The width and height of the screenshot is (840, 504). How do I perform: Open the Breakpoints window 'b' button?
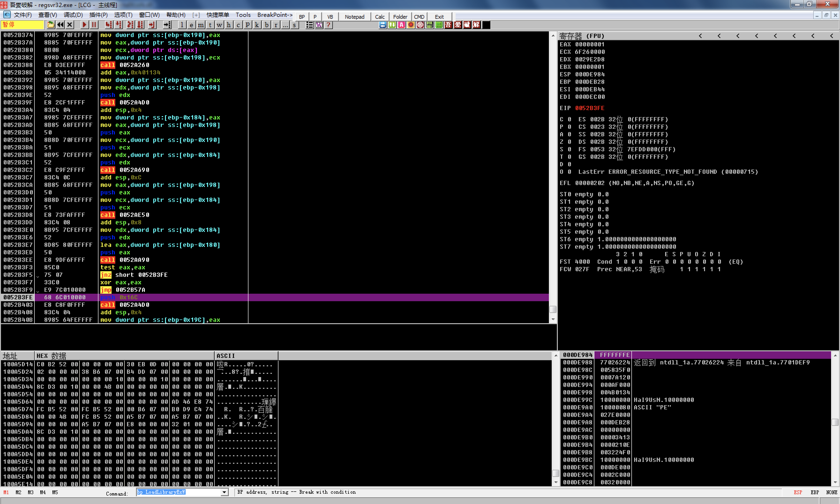pyautogui.click(x=266, y=25)
